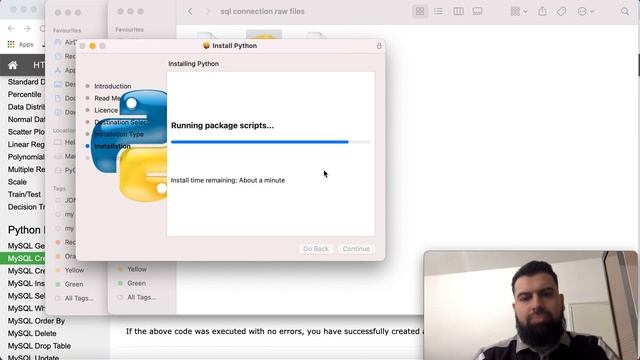Select the Green tag in back Finder sidebar

pos(74,284)
